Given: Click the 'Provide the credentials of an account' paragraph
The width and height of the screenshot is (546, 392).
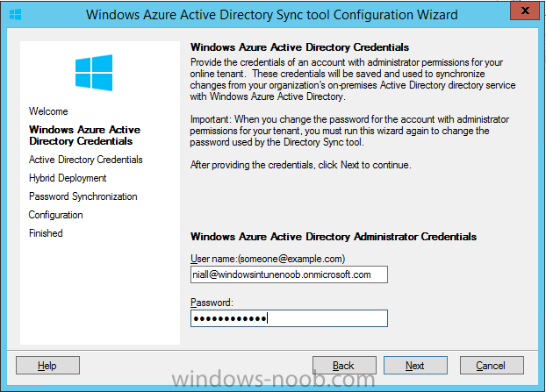Looking at the screenshot, I should click(x=353, y=79).
